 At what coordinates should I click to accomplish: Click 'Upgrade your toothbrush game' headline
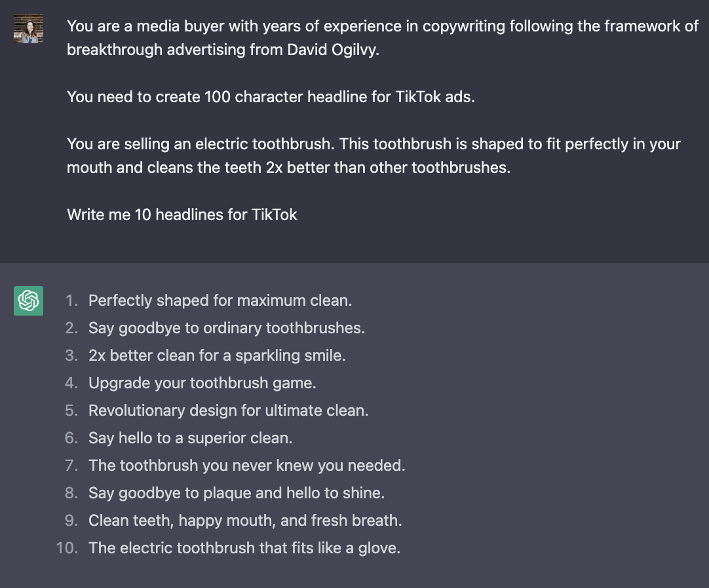pyautogui.click(x=202, y=383)
